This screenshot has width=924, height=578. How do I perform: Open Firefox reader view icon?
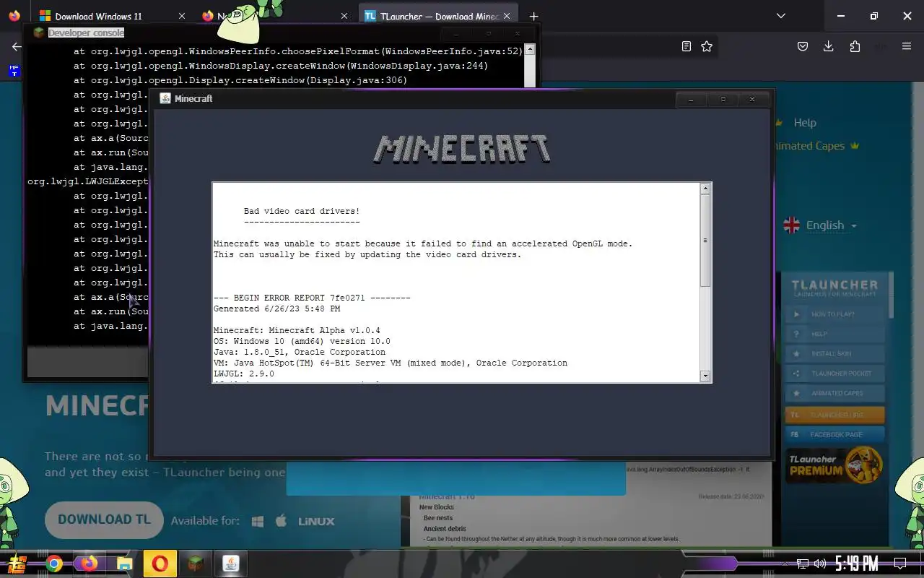[x=687, y=46]
